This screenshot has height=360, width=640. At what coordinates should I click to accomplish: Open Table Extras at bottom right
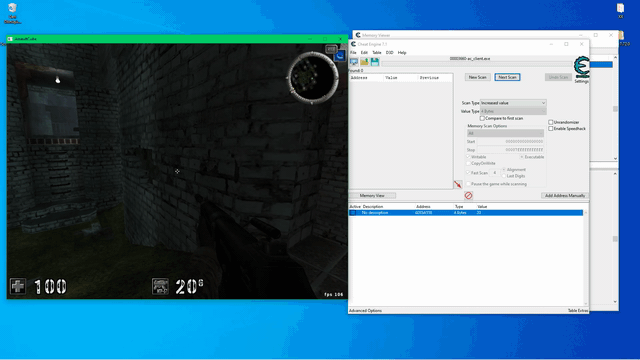coord(578,311)
